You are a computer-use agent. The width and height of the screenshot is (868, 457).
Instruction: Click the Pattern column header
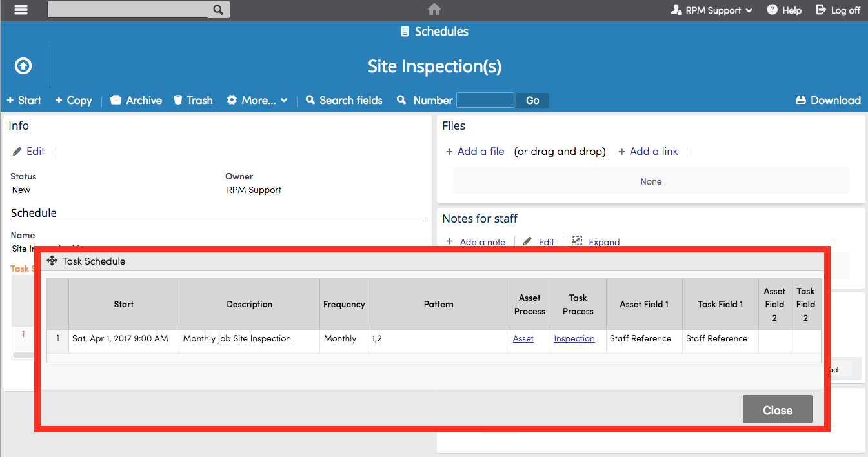[439, 304]
